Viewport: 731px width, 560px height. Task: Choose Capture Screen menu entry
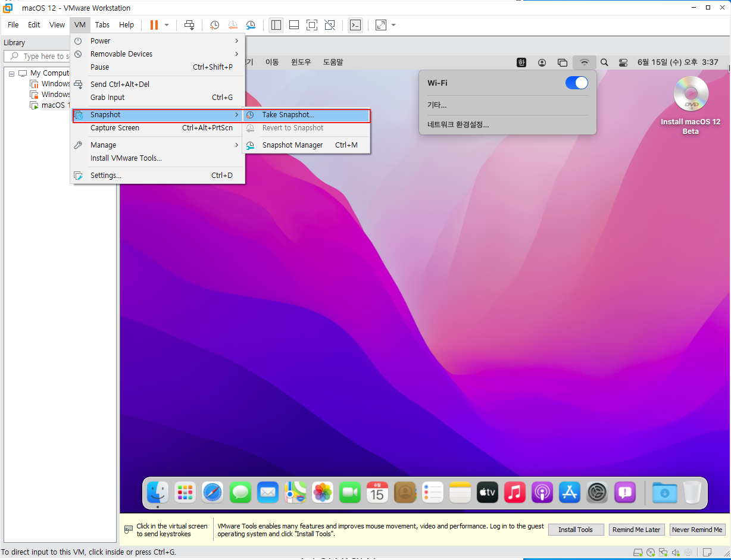[158, 128]
